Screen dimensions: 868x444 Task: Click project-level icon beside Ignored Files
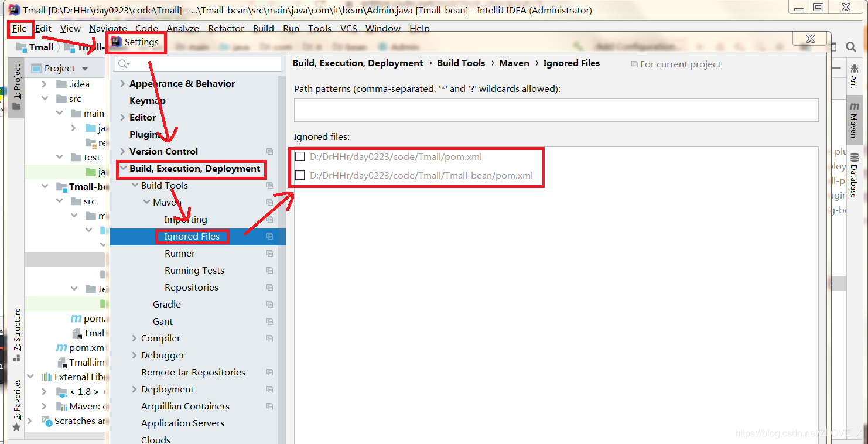[269, 237]
